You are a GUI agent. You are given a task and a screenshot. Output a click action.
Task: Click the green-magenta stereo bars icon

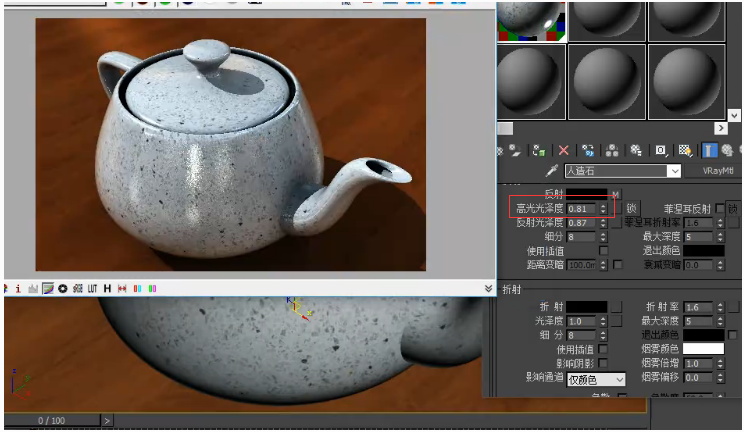pos(152,288)
